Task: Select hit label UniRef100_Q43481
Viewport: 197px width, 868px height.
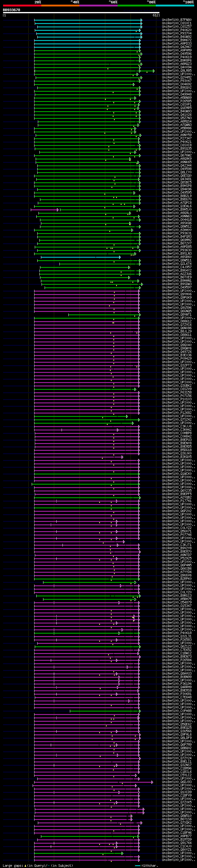Action: tap(177, 179)
